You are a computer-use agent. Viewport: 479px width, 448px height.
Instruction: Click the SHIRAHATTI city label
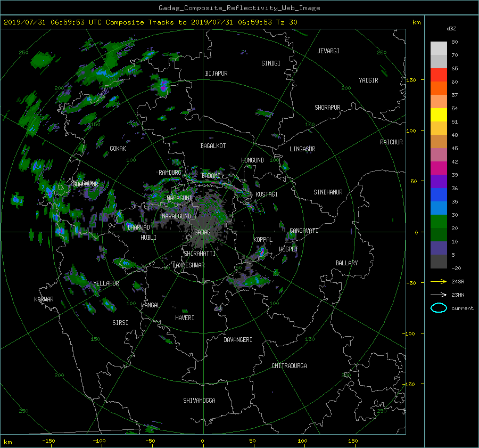click(200, 254)
